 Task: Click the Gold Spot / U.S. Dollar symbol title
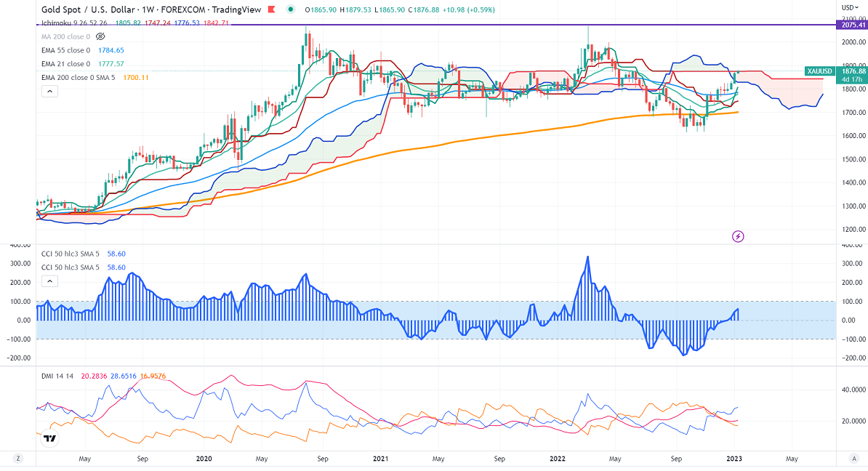tap(88, 9)
